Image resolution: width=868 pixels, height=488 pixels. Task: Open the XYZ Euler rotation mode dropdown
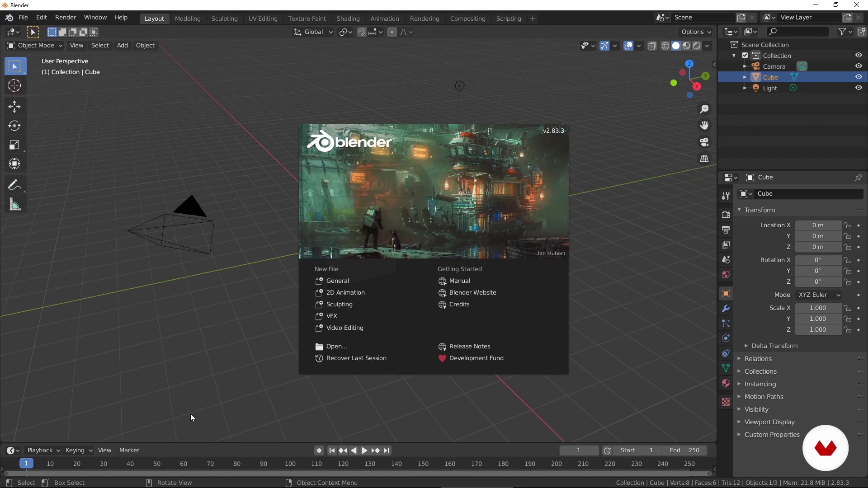819,295
